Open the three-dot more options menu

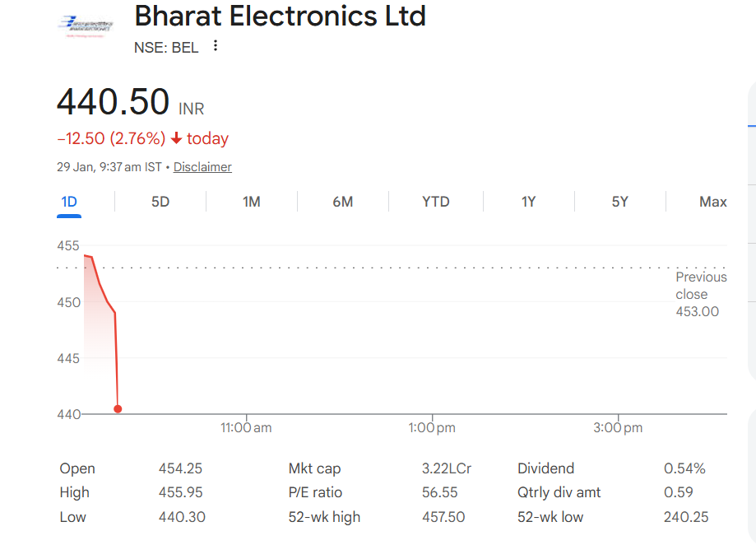tap(216, 46)
